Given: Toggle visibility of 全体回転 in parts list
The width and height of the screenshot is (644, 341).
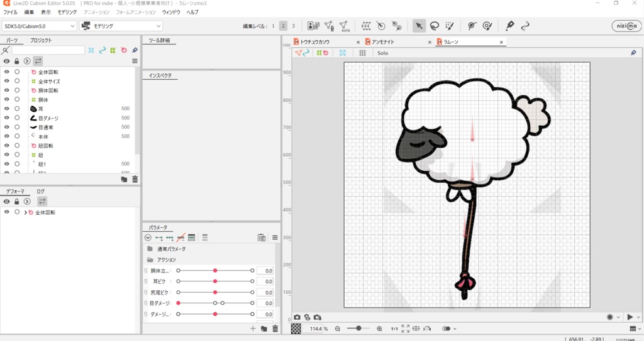Looking at the screenshot, I should pyautogui.click(x=6, y=72).
